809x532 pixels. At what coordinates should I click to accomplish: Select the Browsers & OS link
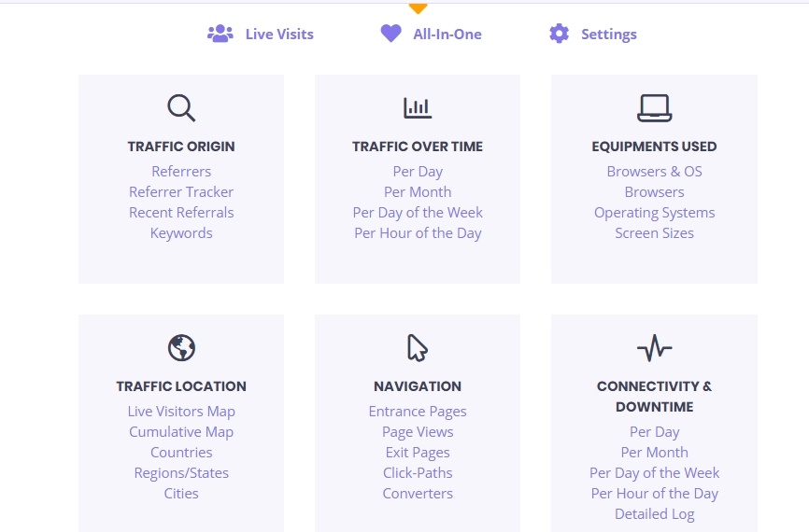(654, 172)
